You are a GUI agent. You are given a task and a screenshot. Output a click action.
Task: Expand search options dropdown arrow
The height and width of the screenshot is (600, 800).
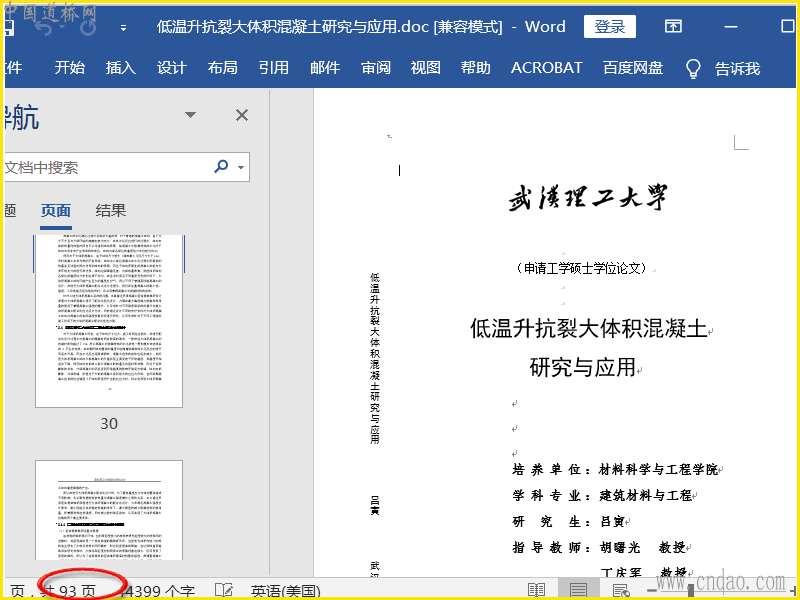click(x=241, y=167)
